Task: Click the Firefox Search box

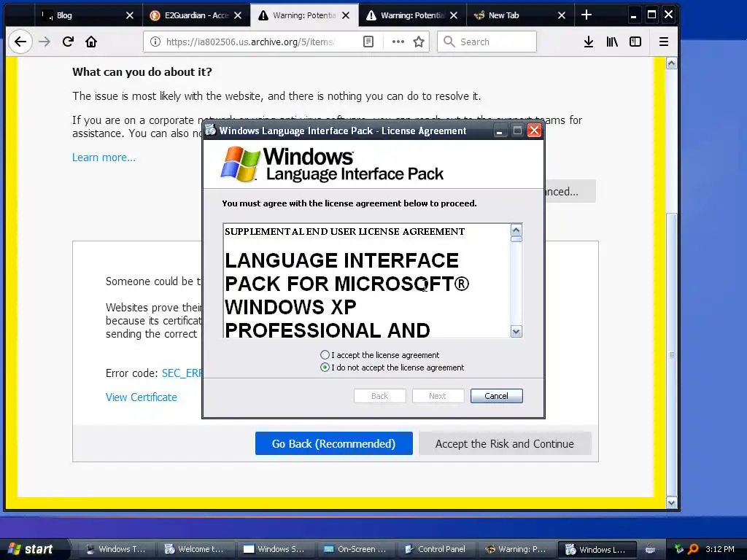Action: pos(487,42)
